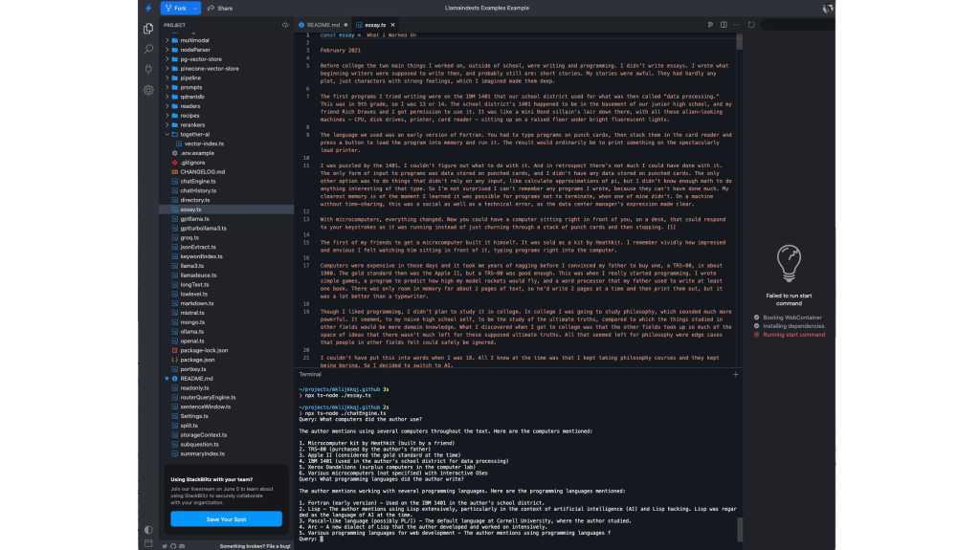Click the StackBlitz lightning bolt logo
This screenshot has height=550, width=980.
click(x=148, y=8)
